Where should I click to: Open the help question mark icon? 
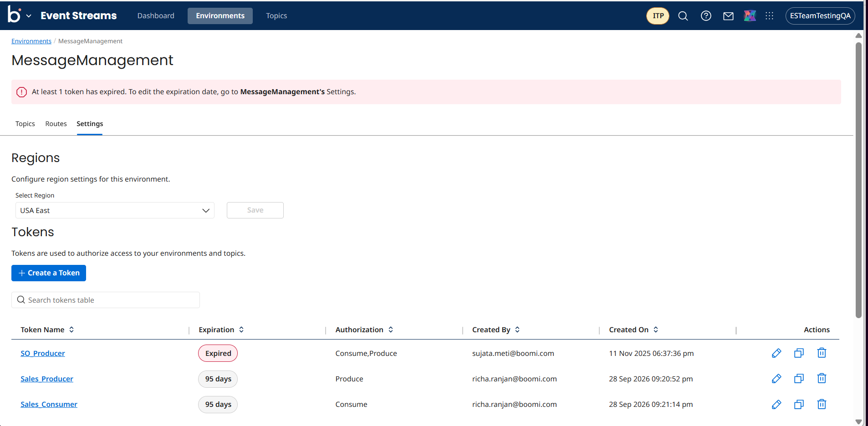tap(706, 16)
